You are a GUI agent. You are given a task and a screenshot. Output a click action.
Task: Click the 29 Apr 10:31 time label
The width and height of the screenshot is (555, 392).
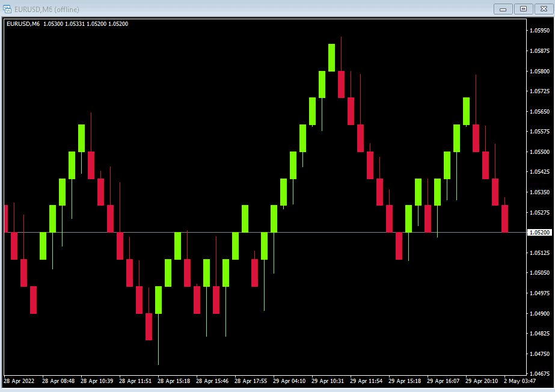point(327,381)
